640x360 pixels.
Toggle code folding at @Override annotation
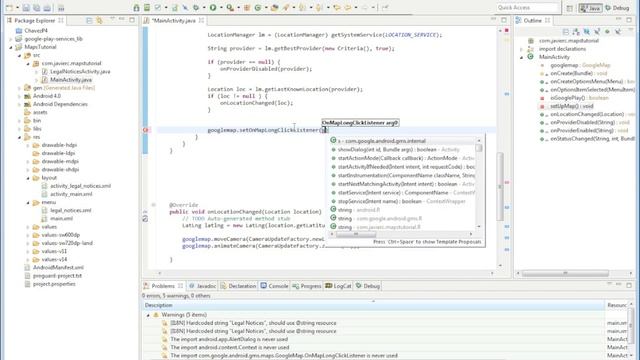click(x=153, y=204)
